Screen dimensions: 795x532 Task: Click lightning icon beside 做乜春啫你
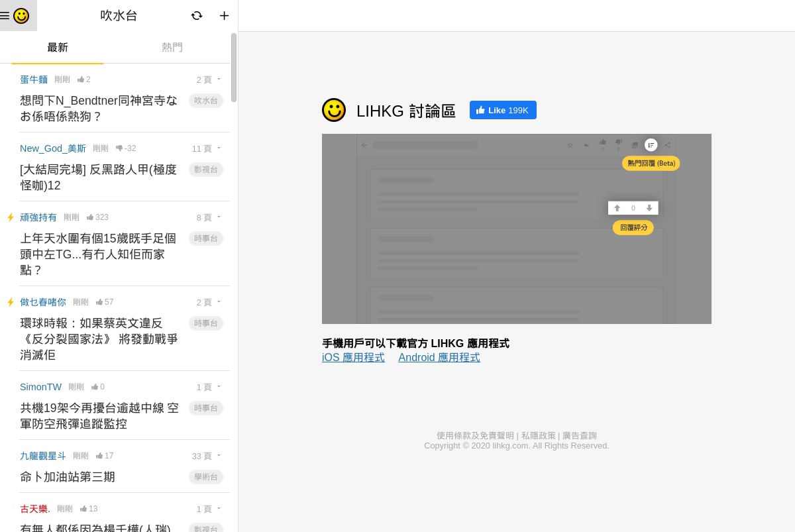pos(11,302)
